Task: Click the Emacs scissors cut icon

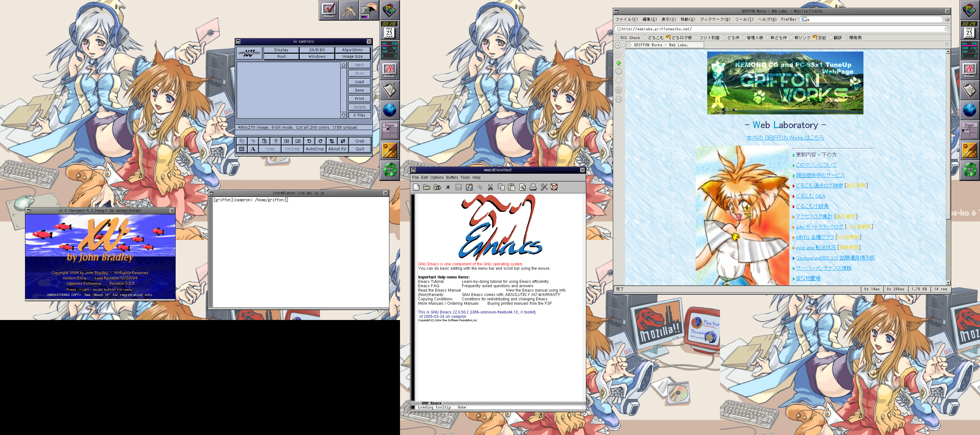Action: (490, 187)
